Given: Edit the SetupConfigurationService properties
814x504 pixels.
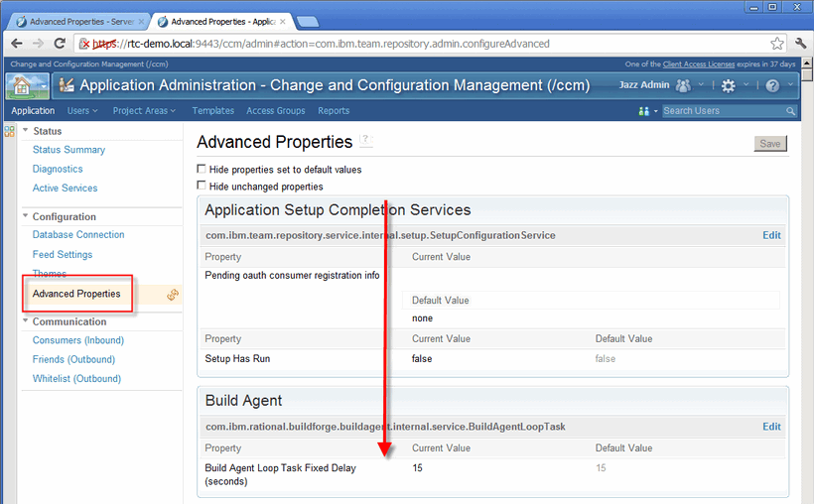Looking at the screenshot, I should [x=771, y=235].
